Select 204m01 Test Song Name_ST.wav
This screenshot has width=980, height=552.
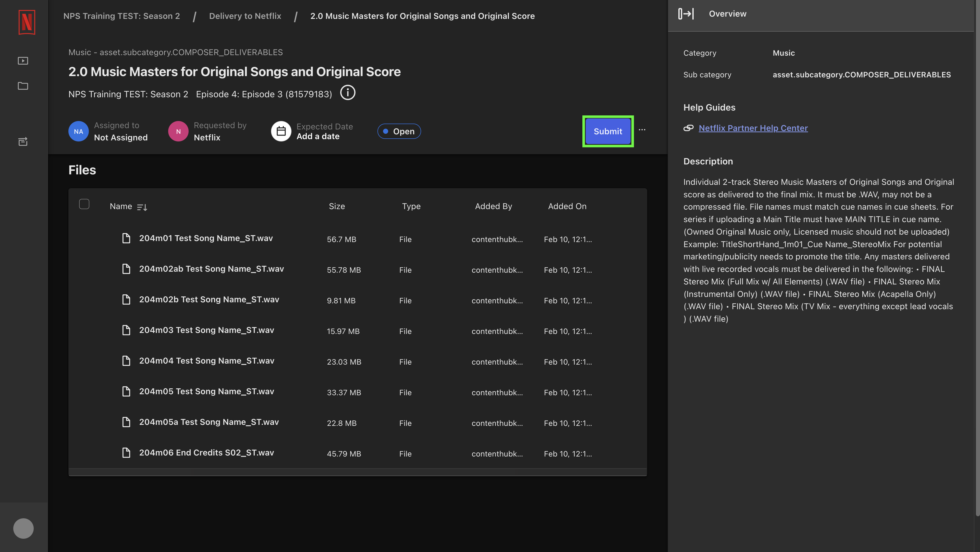[x=206, y=238]
